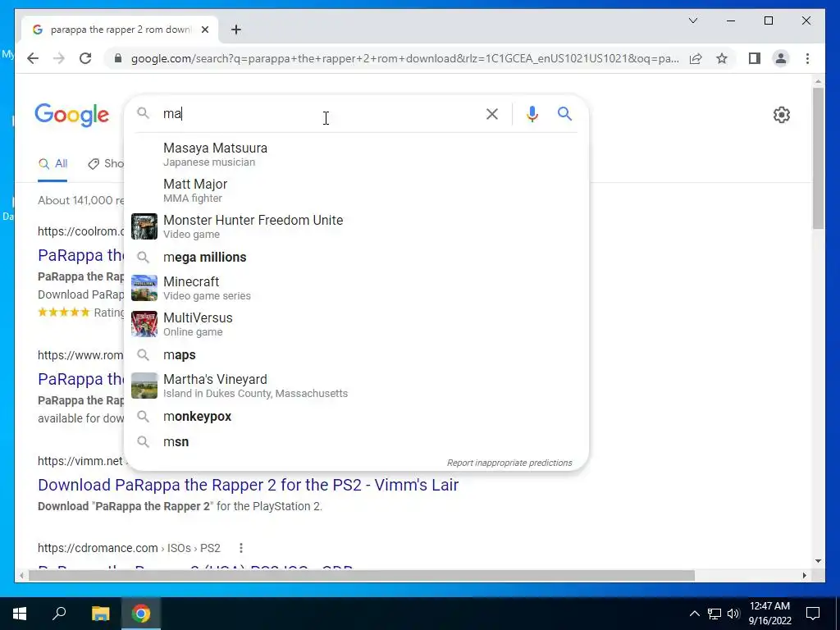Viewport: 840px width, 630px height.
Task: Clear the search box text
Action: (x=492, y=113)
